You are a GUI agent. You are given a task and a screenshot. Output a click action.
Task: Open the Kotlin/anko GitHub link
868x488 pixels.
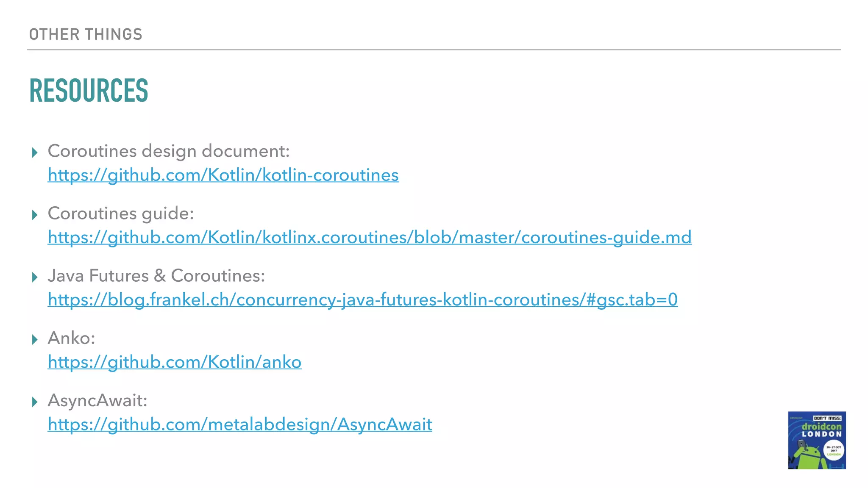174,362
